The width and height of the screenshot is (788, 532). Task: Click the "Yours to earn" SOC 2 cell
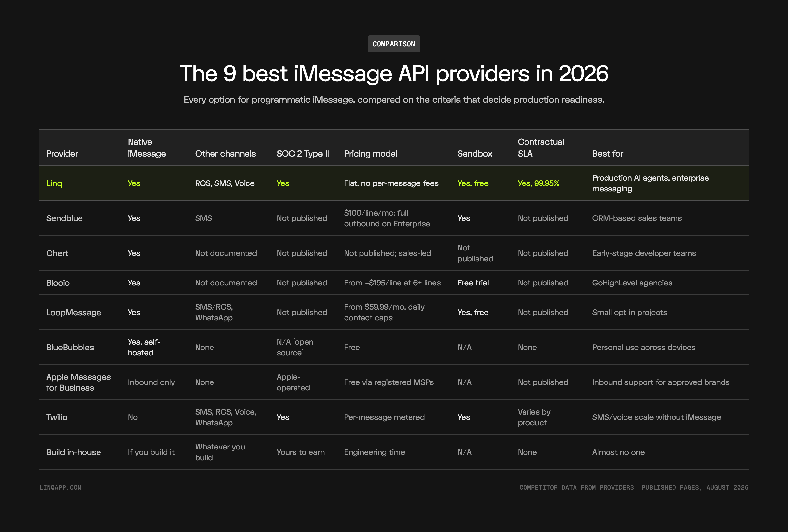(300, 452)
